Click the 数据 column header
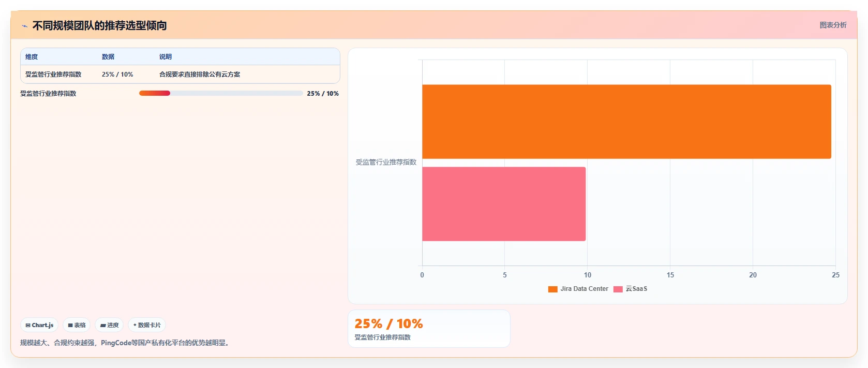 [x=108, y=57]
